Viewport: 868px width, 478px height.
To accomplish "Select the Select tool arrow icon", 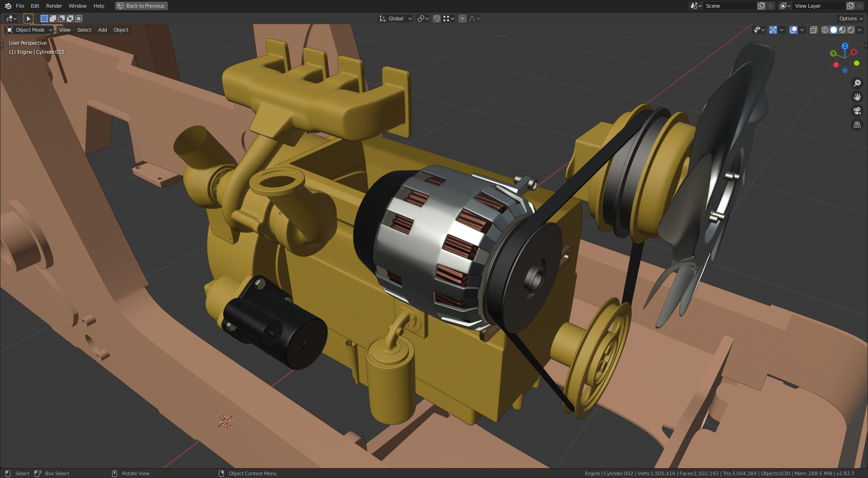I will click(x=28, y=19).
